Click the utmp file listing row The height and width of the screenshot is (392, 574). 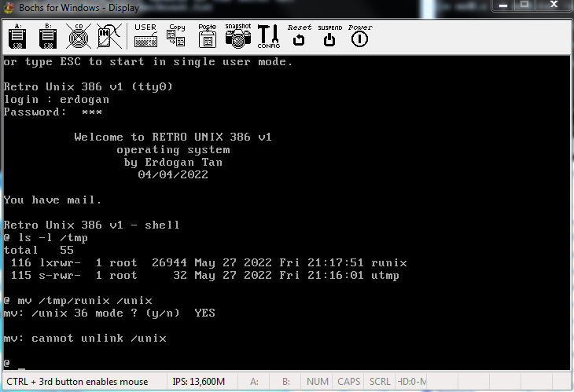[x=205, y=276]
